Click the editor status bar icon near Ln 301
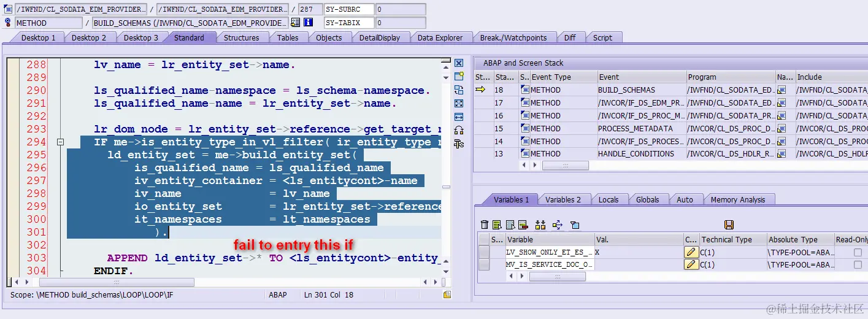The height and width of the screenshot is (319, 868). click(447, 295)
